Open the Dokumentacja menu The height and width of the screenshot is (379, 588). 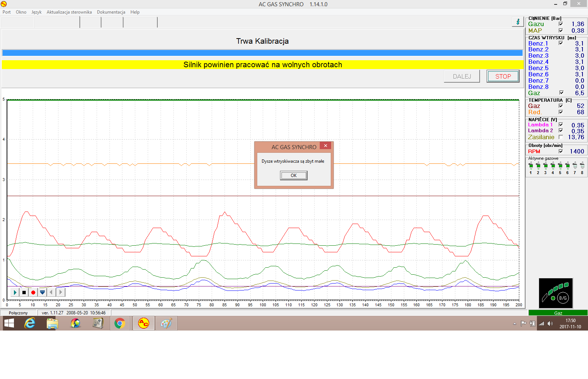tap(111, 12)
